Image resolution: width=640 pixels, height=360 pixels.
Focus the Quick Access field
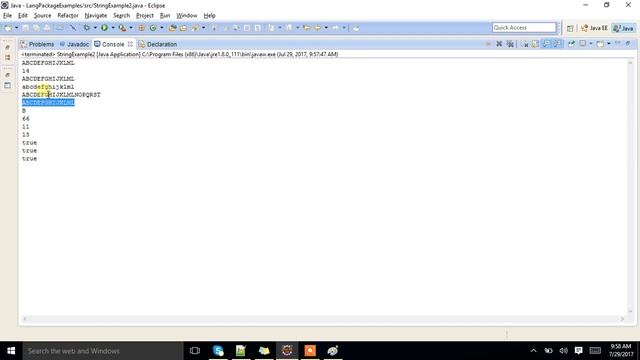(524, 27)
